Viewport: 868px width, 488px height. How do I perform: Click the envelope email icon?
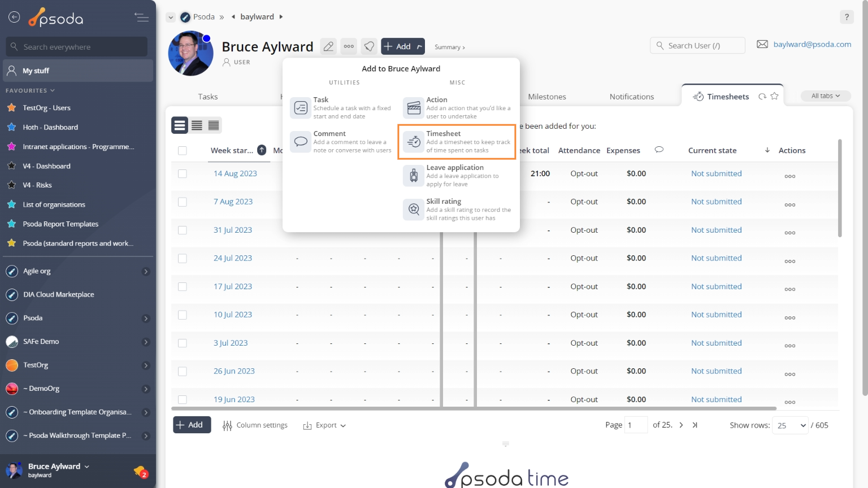pyautogui.click(x=762, y=44)
